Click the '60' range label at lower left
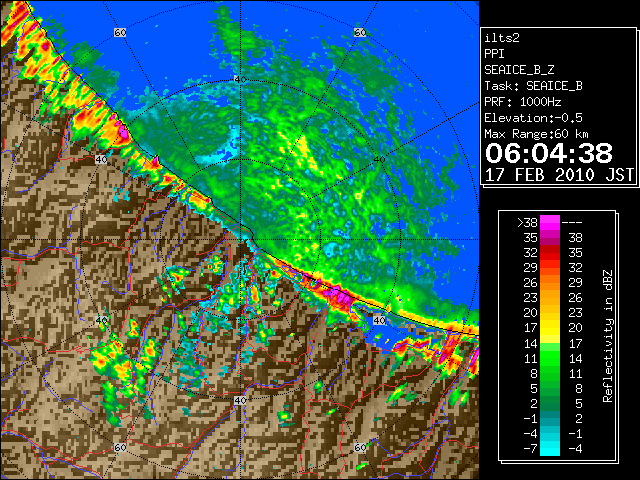Image resolution: width=640 pixels, height=480 pixels. [120, 447]
